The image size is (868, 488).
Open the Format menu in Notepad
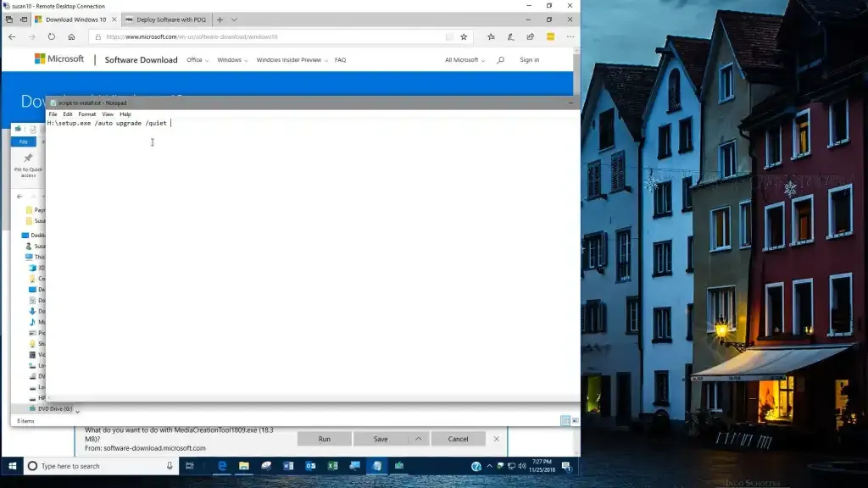[x=87, y=114]
